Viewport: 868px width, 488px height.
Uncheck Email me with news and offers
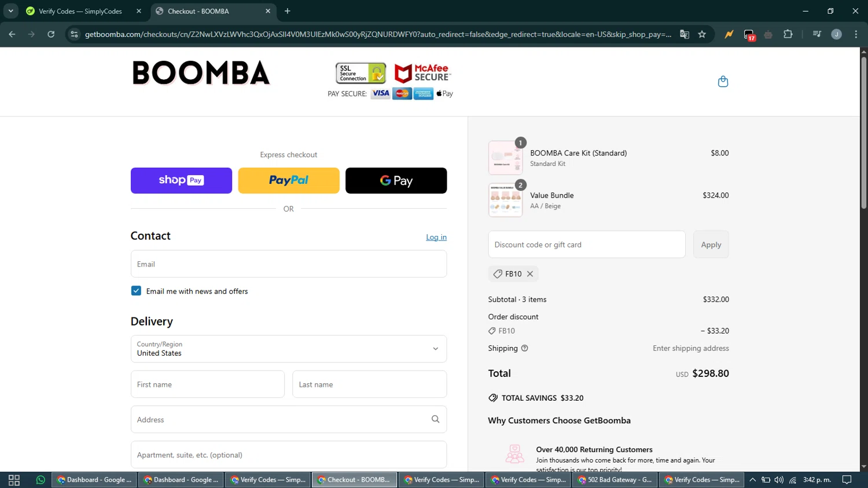point(136,291)
